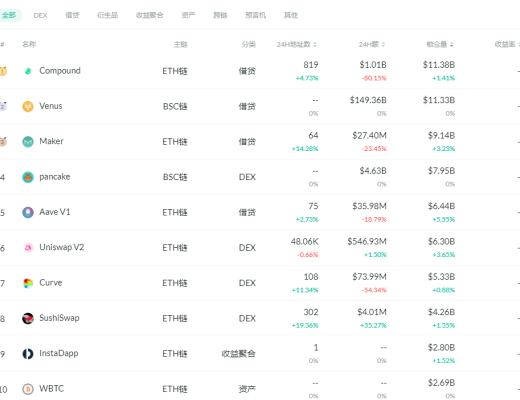520x400 pixels.
Task: Click pancake's $4.63B 24H volume
Action: 373,171
